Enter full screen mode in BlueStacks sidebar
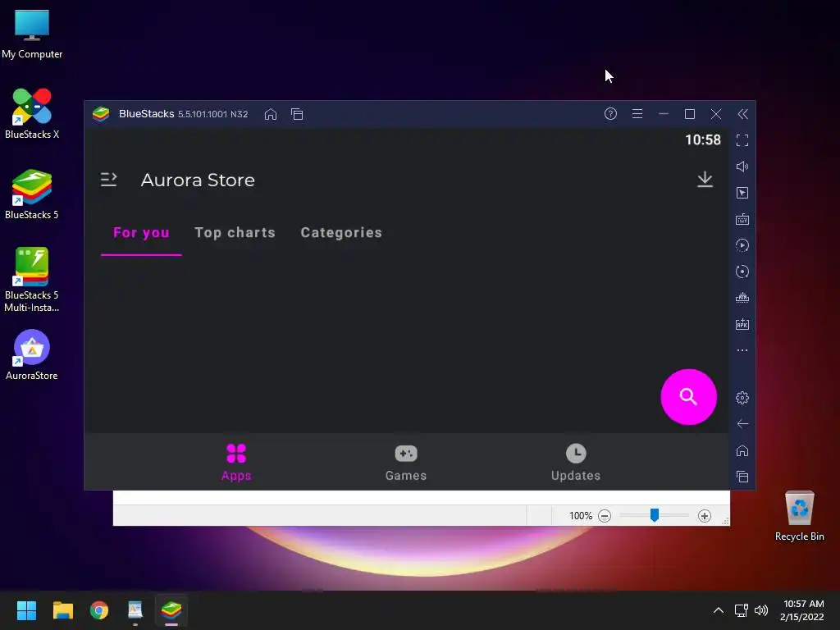Viewport: 840px width, 630px height. point(742,140)
